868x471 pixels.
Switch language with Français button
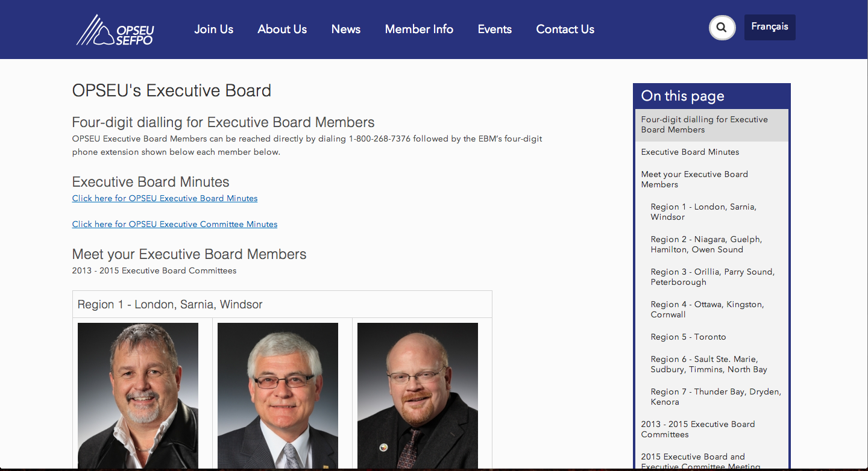coord(770,27)
